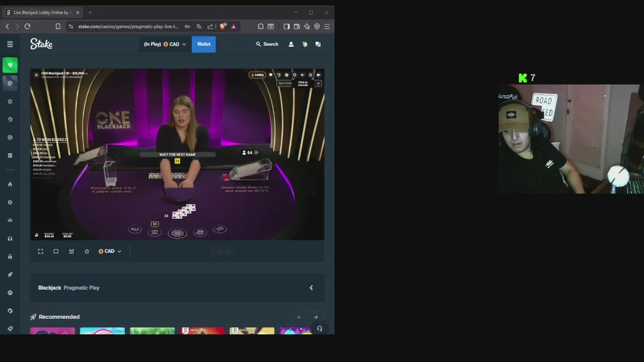Open the first Recommended game thumbnail
Screen dimensions: 644x362
point(52,331)
